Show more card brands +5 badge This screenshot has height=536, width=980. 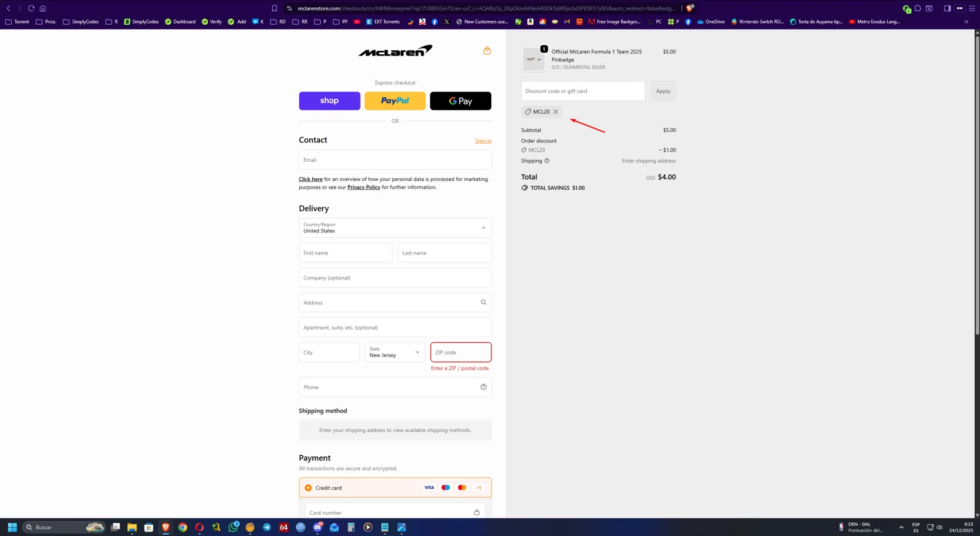[478, 488]
